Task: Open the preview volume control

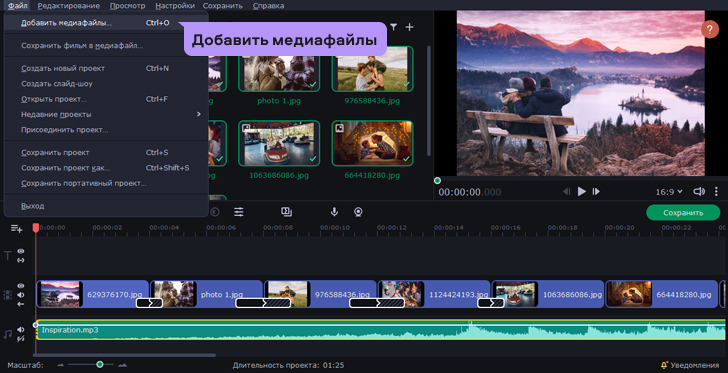Action: [x=699, y=191]
